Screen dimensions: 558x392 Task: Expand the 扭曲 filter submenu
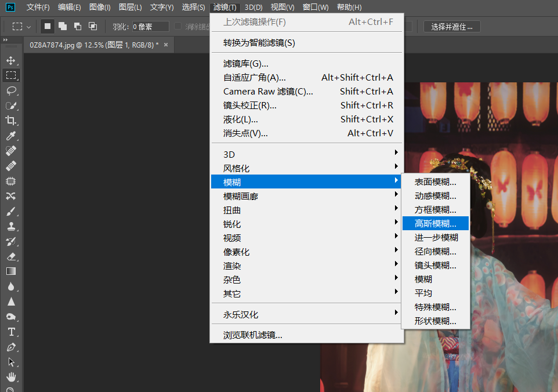[x=306, y=210]
